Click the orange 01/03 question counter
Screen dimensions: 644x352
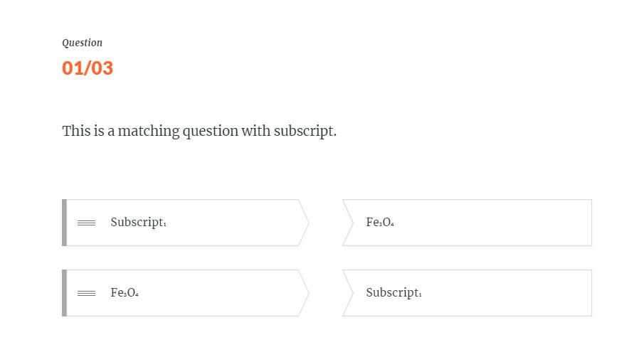click(x=88, y=68)
